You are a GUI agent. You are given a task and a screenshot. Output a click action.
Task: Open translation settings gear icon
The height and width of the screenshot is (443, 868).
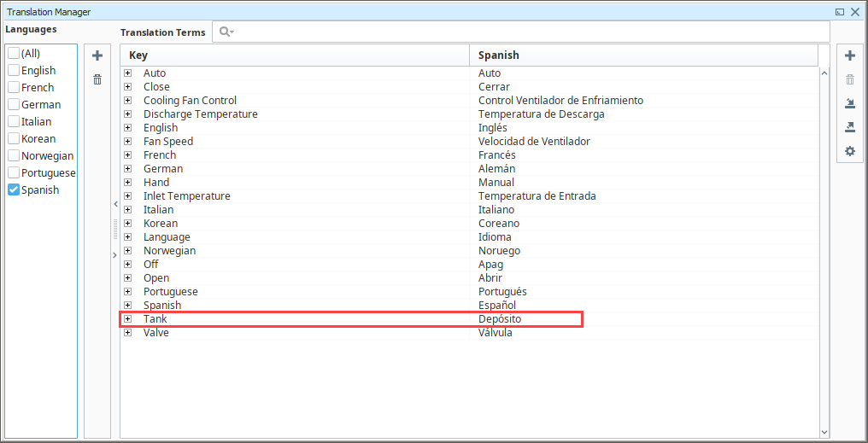(x=850, y=151)
